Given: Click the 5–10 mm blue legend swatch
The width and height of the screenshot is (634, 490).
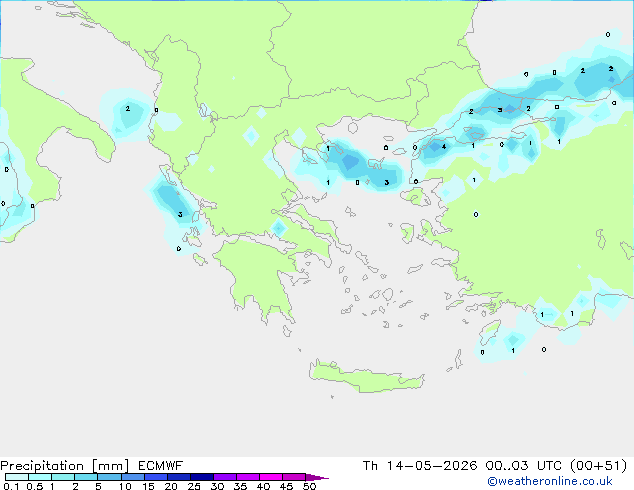Looking at the screenshot, I should 109,477.
